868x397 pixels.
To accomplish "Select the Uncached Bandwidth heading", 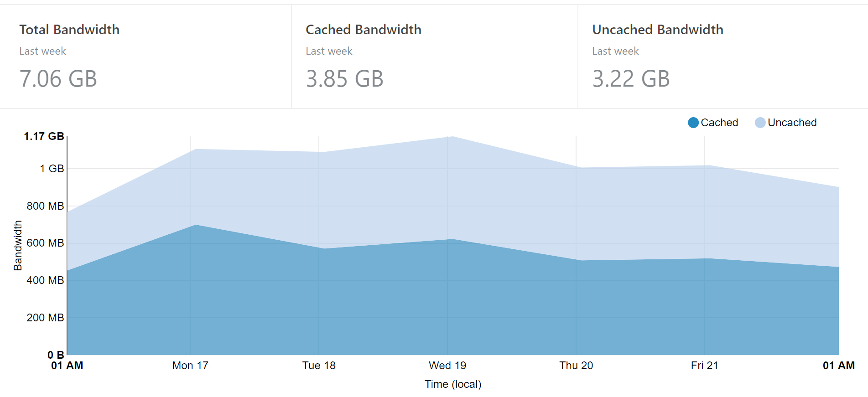I will [657, 30].
